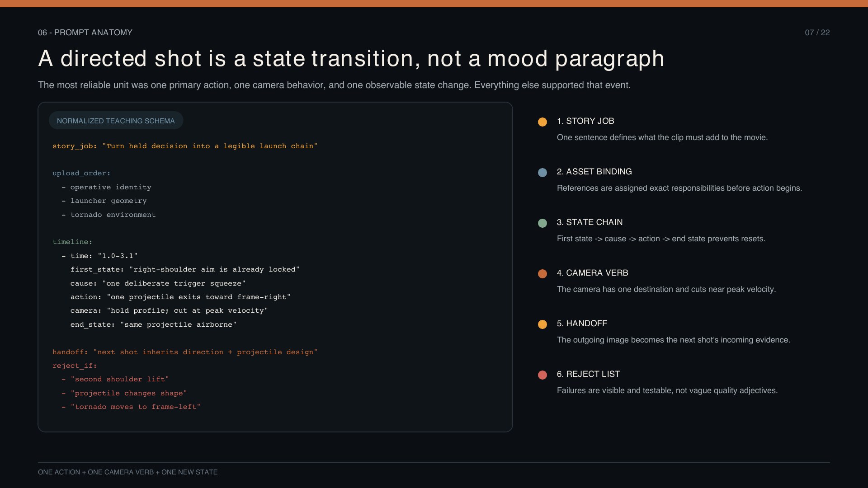This screenshot has height=488, width=868.
Task: Click the orange dot beside Camera Verb
Action: click(542, 274)
